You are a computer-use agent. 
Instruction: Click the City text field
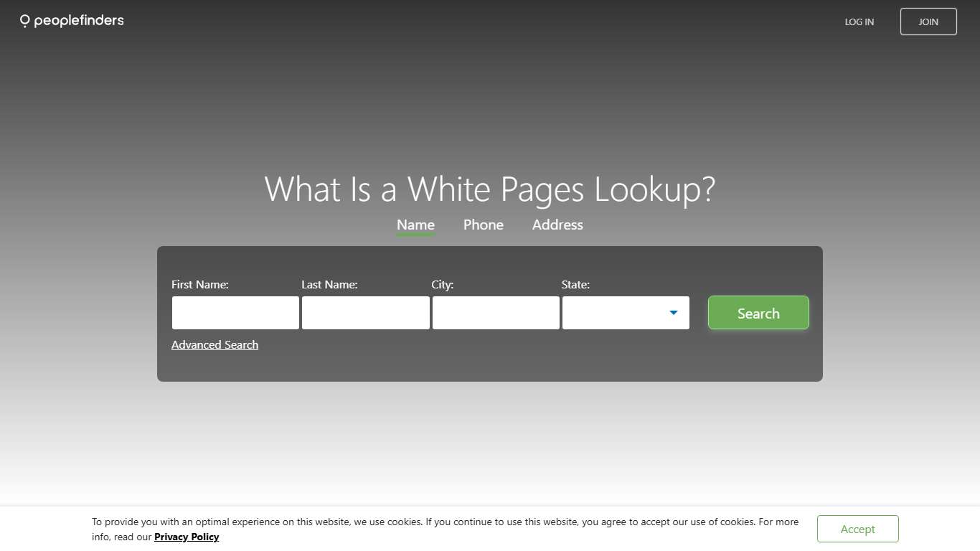(x=495, y=313)
